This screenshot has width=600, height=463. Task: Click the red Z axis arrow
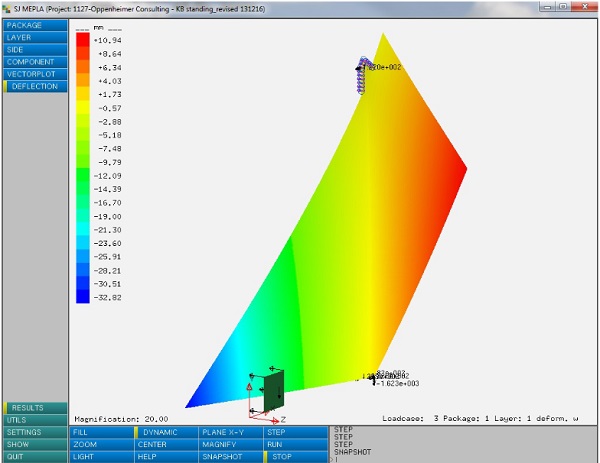[274, 421]
